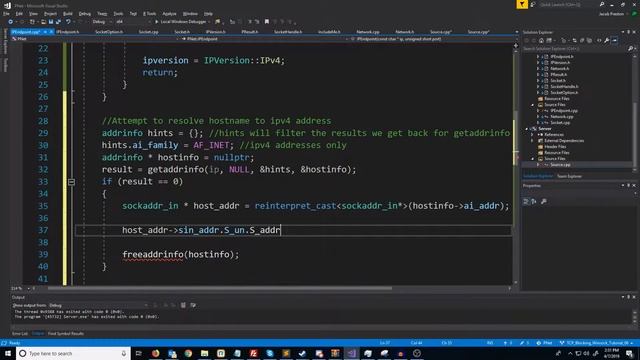This screenshot has height=360, width=640.
Task: Open the Windows Start menu
Action: tap(8, 353)
